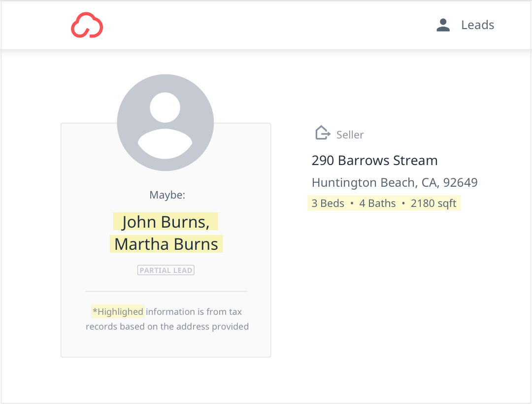Click the gray profile avatar placeholder
Viewport: 532px width, 404px height.
165,123
